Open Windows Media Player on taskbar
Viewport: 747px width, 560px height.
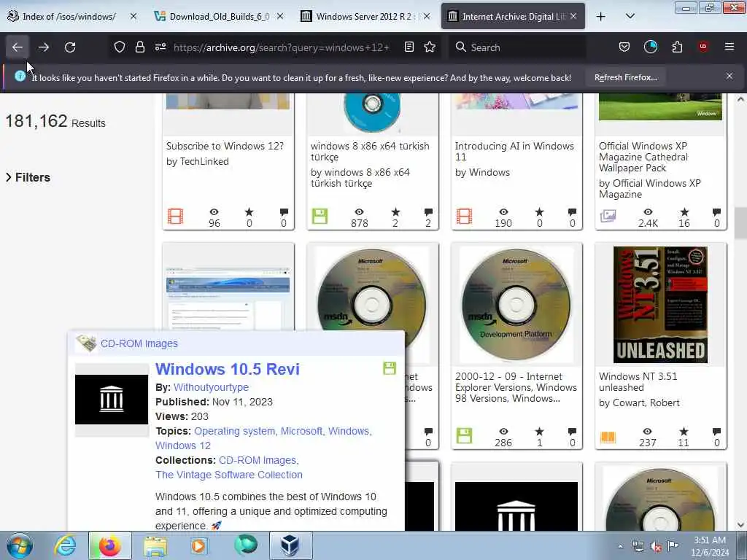[x=199, y=545]
